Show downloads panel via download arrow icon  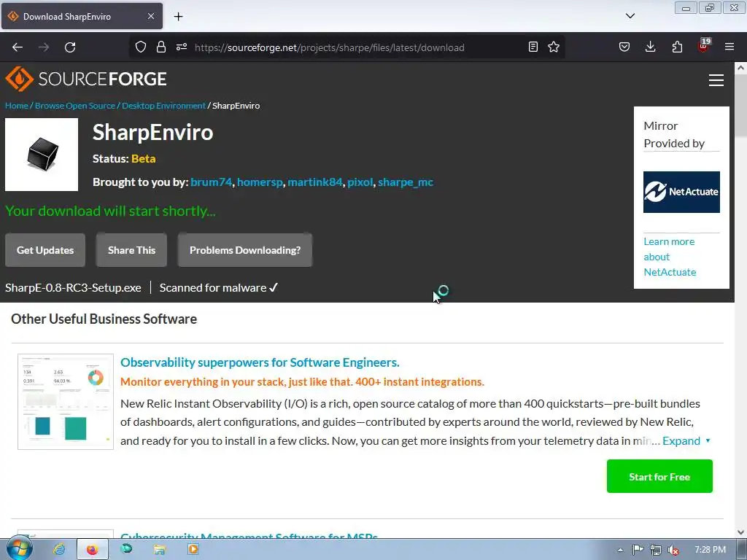pyautogui.click(x=650, y=47)
